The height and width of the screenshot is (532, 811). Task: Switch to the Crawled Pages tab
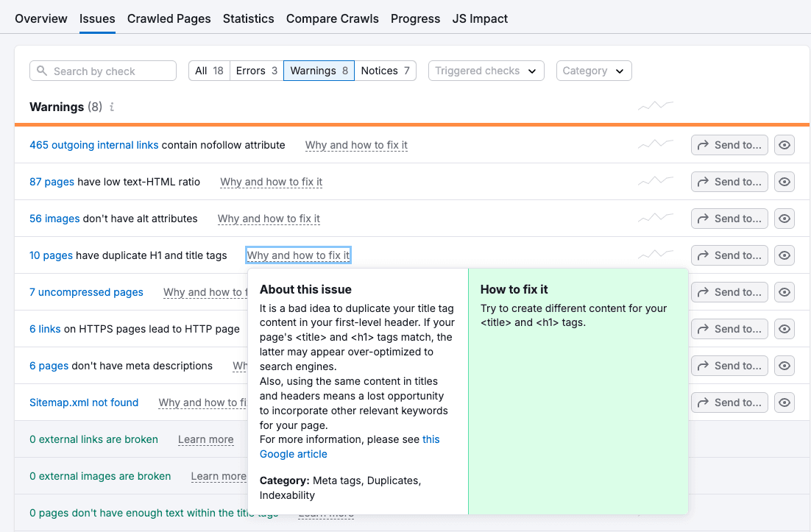click(169, 18)
